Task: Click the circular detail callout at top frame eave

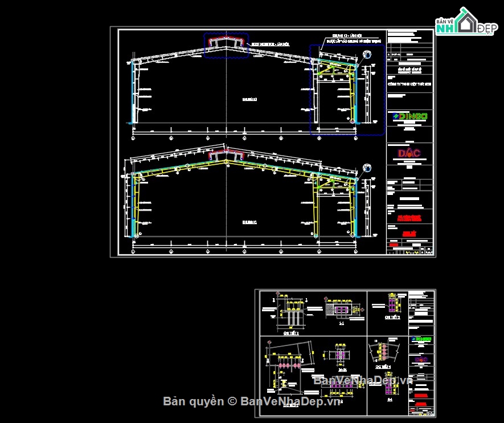Action: [367, 55]
